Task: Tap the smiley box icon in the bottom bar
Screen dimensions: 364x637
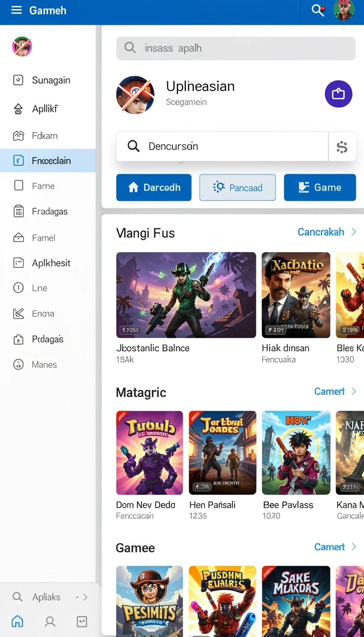Action: pyautogui.click(x=82, y=621)
